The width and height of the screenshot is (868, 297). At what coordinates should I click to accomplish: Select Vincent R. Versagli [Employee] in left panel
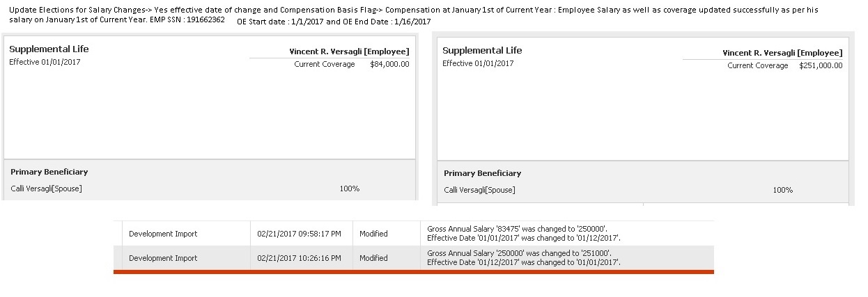pos(349,51)
